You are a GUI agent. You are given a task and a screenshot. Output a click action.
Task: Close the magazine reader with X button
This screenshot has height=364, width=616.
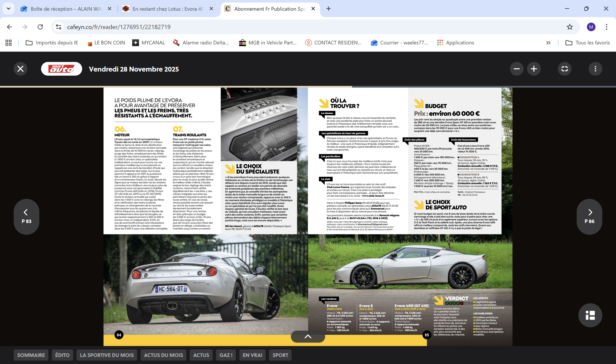(21, 69)
